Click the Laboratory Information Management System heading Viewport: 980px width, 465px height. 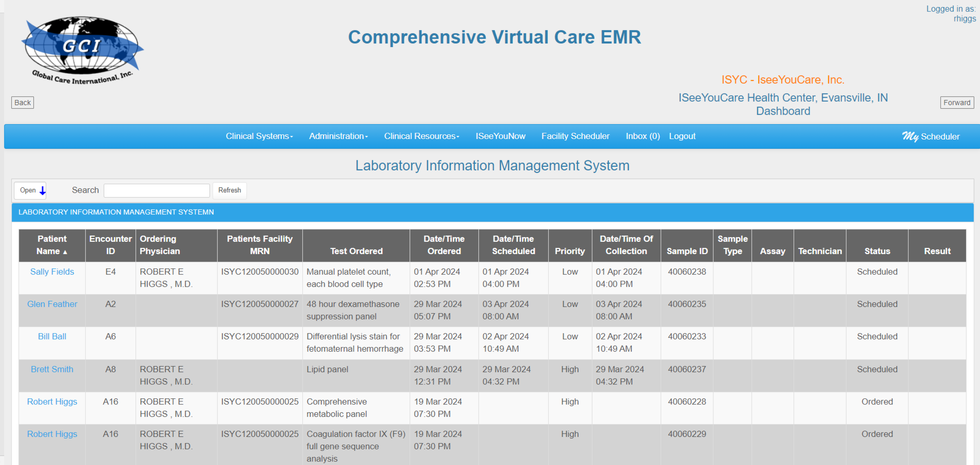click(492, 165)
